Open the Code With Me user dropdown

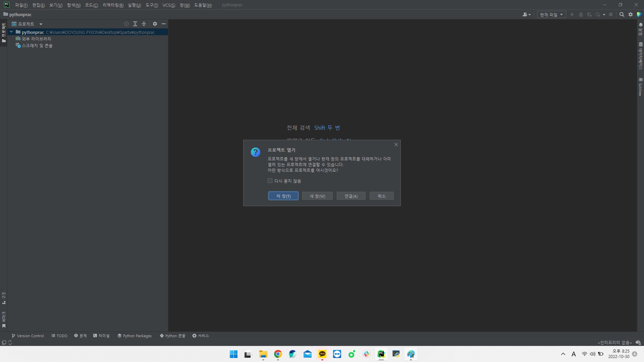pyautogui.click(x=527, y=14)
